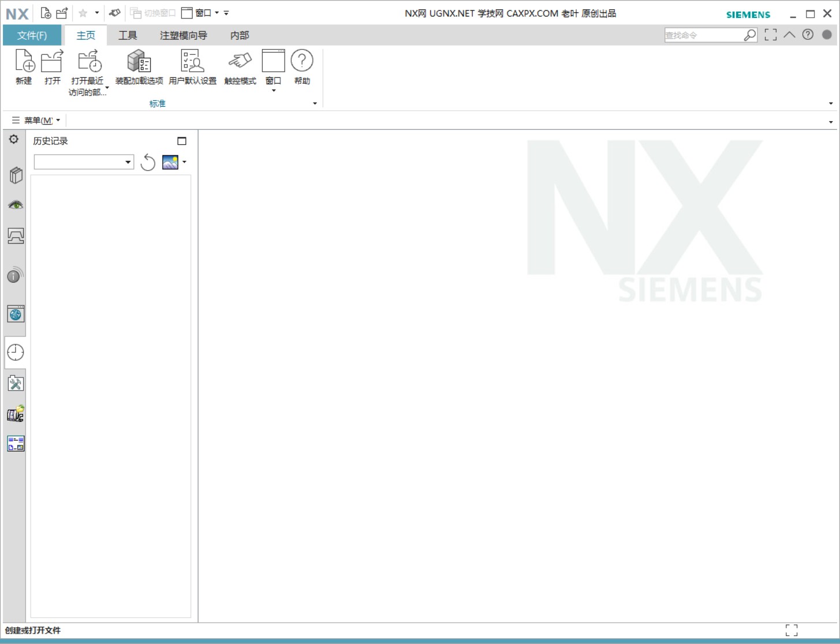Click the SIEMENS logo in title bar
The height and width of the screenshot is (644, 840).
(x=748, y=15)
